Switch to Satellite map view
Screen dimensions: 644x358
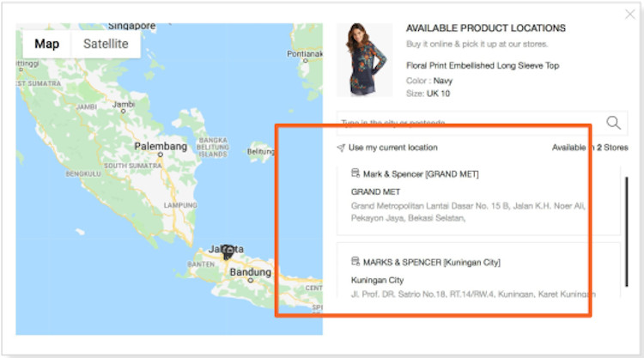point(106,44)
